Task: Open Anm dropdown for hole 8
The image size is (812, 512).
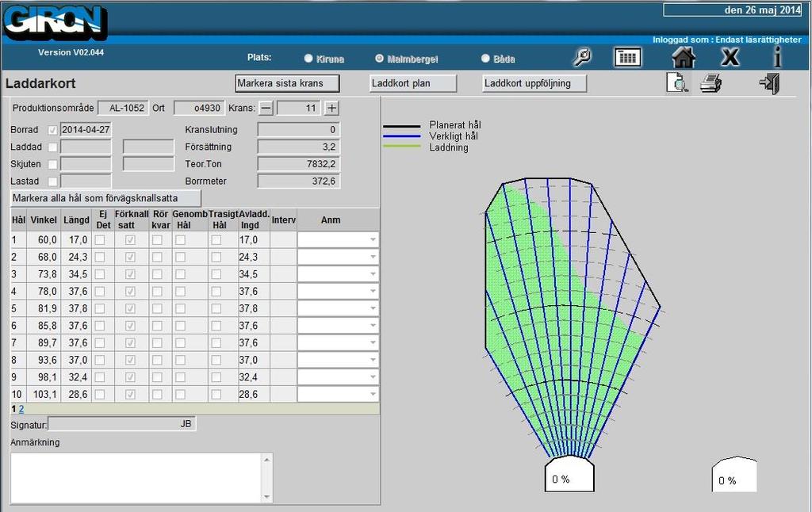Action: pyautogui.click(x=338, y=359)
